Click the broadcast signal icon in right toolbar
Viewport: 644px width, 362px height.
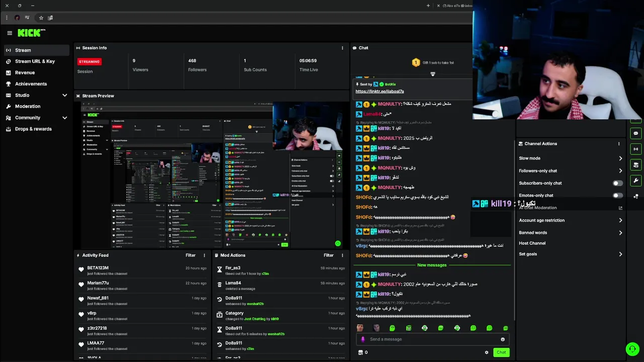[x=636, y=149]
